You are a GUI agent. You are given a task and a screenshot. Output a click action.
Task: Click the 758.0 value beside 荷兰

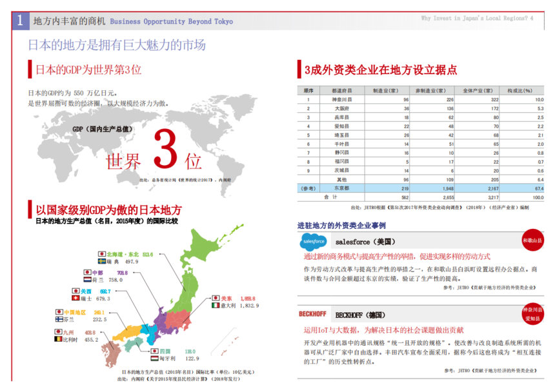[x=116, y=280]
